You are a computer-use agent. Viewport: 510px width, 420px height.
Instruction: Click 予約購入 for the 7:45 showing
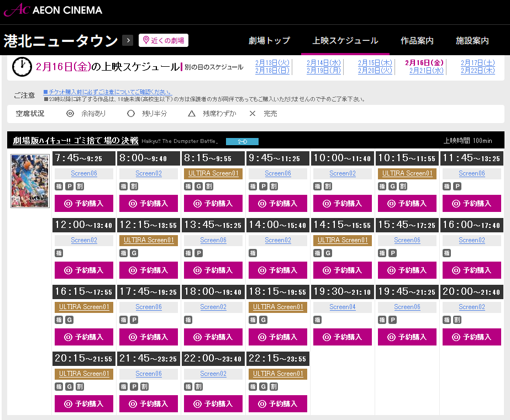(x=84, y=203)
